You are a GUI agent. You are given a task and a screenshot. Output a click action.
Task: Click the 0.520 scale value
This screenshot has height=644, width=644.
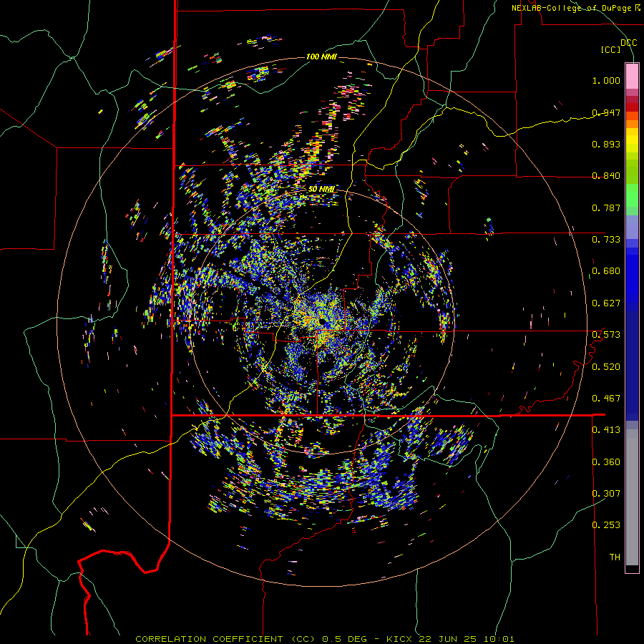tap(606, 367)
